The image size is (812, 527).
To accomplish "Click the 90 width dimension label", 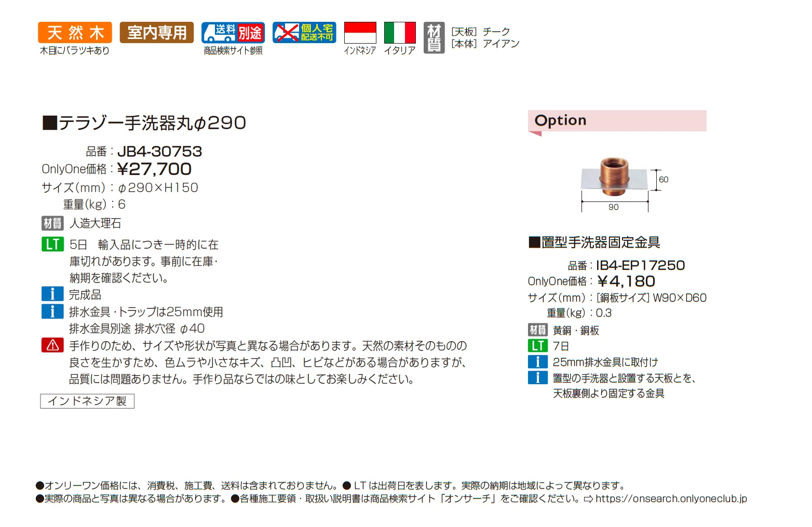I will pyautogui.click(x=614, y=207).
